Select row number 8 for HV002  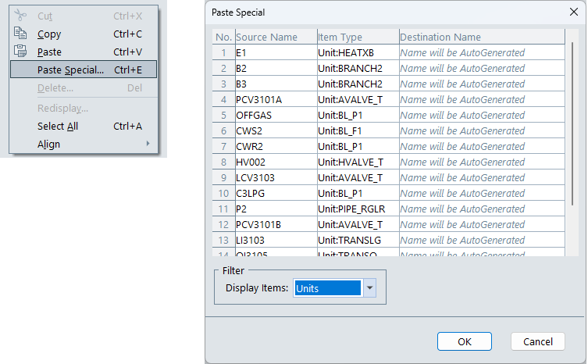point(223,162)
